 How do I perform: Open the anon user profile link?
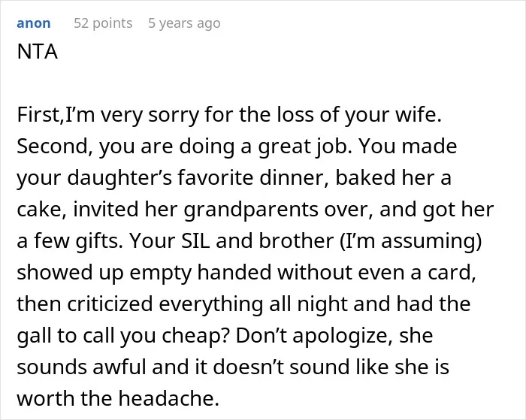click(34, 23)
